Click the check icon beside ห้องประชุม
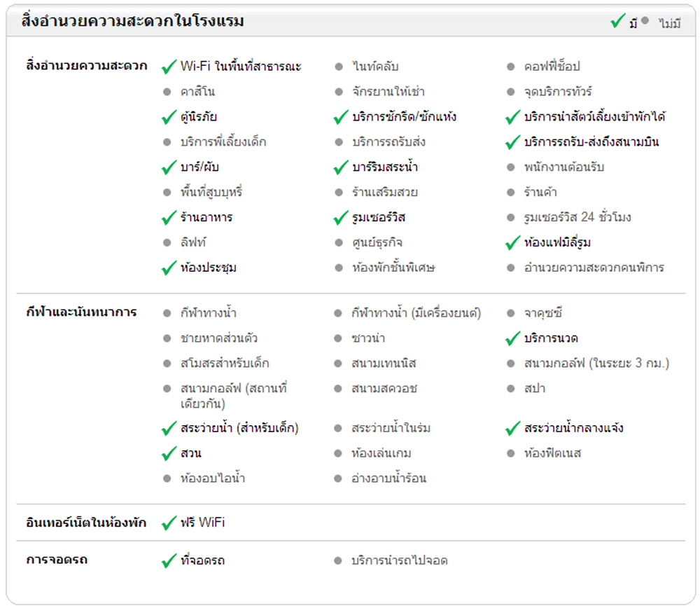 coord(169,268)
